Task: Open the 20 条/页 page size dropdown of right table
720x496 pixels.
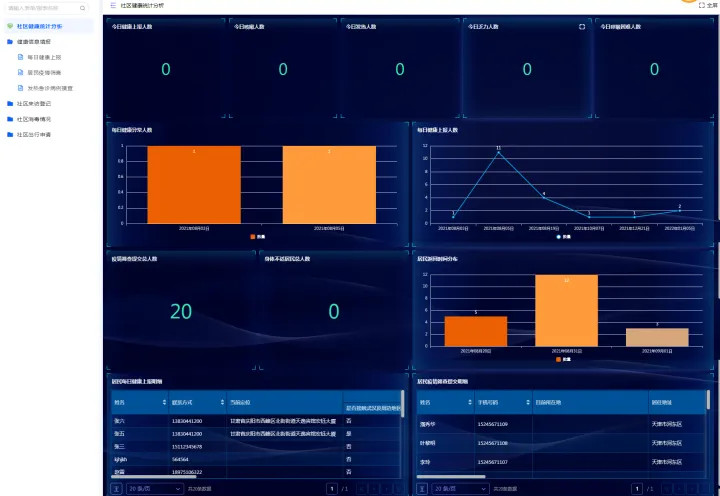Action: point(460,489)
